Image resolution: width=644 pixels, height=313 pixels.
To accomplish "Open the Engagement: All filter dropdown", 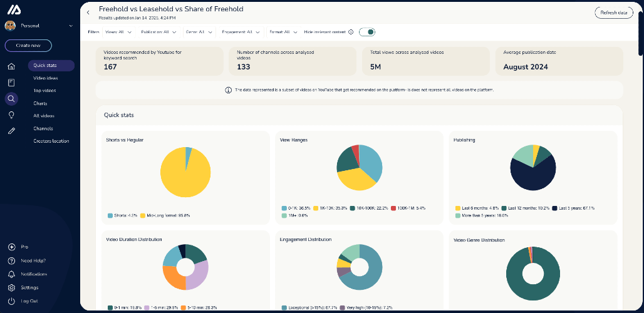I will tap(242, 32).
